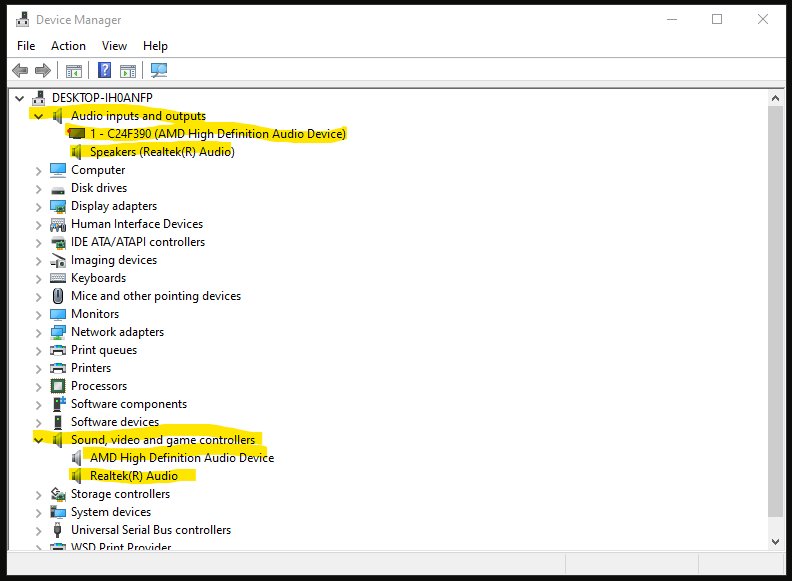The image size is (792, 581).
Task: Collapse Audio inputs and outputs
Action: click(38, 116)
